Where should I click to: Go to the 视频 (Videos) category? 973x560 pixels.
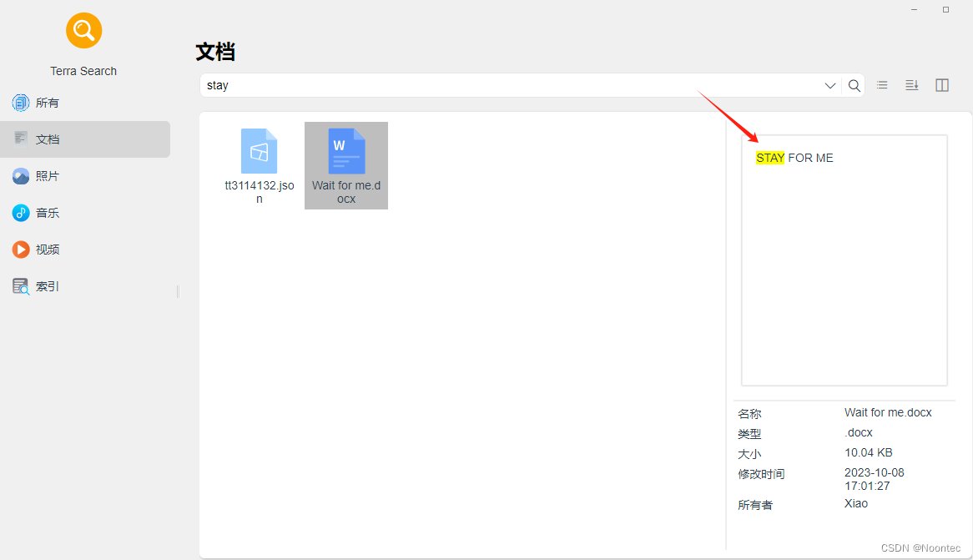coord(85,250)
